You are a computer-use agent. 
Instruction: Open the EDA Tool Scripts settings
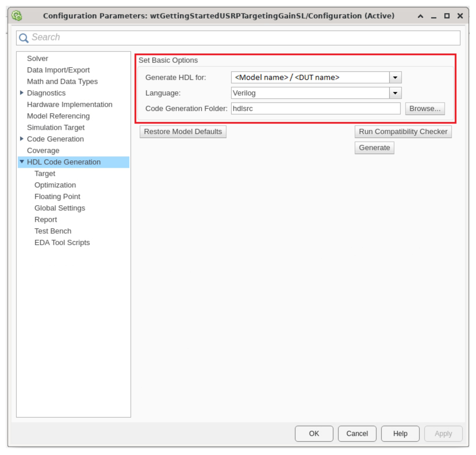(x=62, y=242)
